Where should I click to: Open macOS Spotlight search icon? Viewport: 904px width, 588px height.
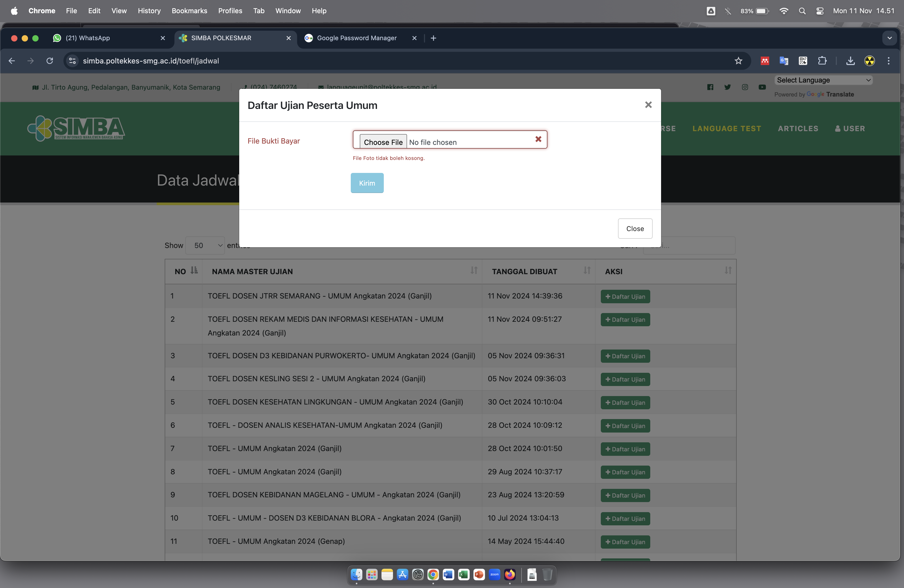tap(802, 11)
